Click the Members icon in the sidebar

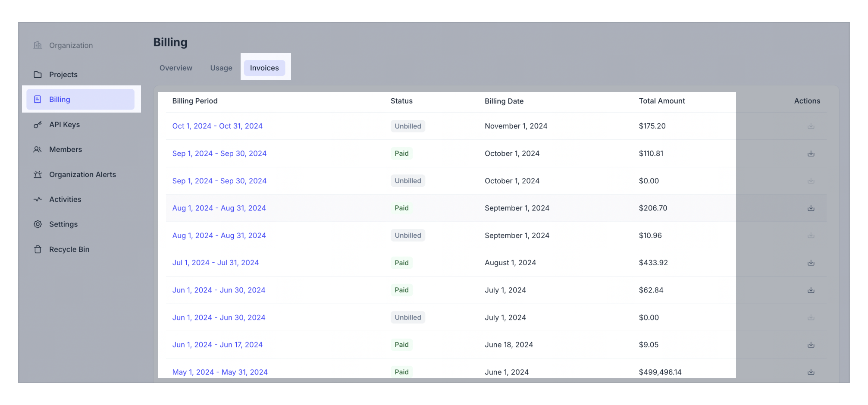click(x=38, y=149)
